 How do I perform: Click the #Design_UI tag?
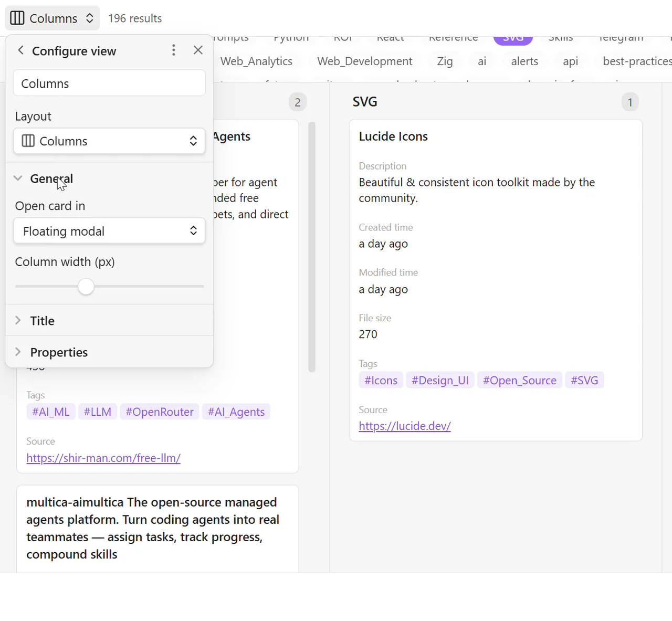coord(440,380)
